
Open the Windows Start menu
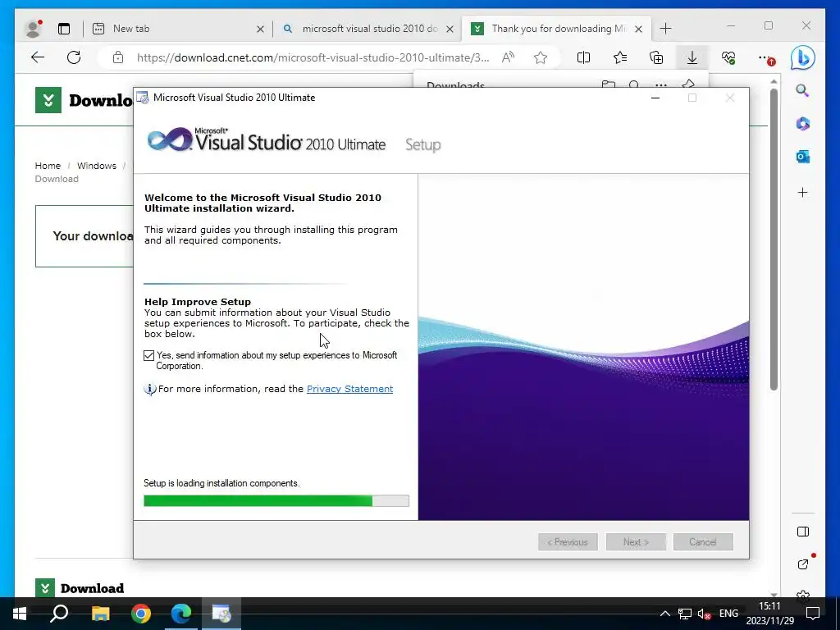click(x=20, y=614)
